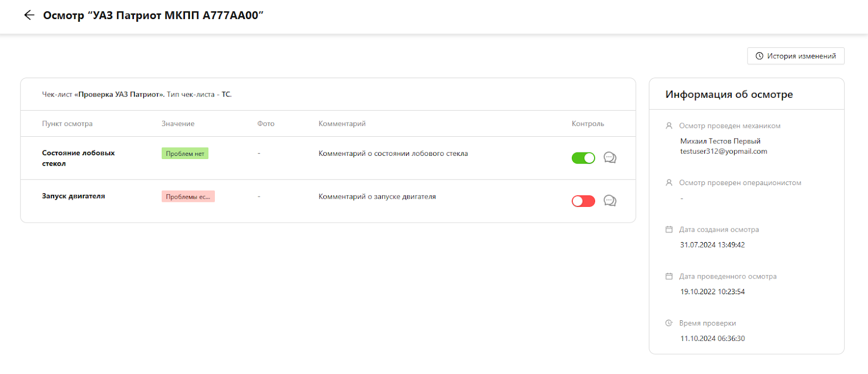Open the «История изменений» change history
This screenshot has width=868, height=374.
[x=796, y=56]
